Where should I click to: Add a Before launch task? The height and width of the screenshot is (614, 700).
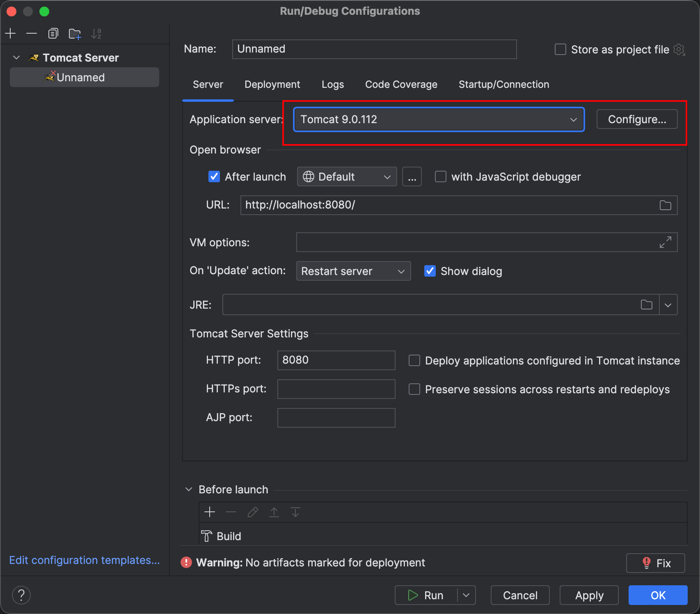[x=210, y=512]
